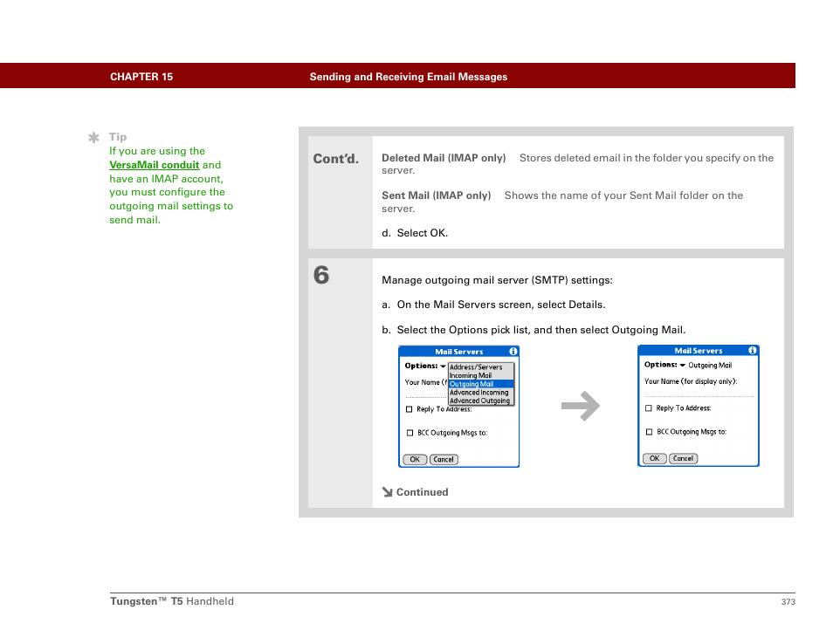Click the info icon in right Mail Servers dialog

[753, 351]
